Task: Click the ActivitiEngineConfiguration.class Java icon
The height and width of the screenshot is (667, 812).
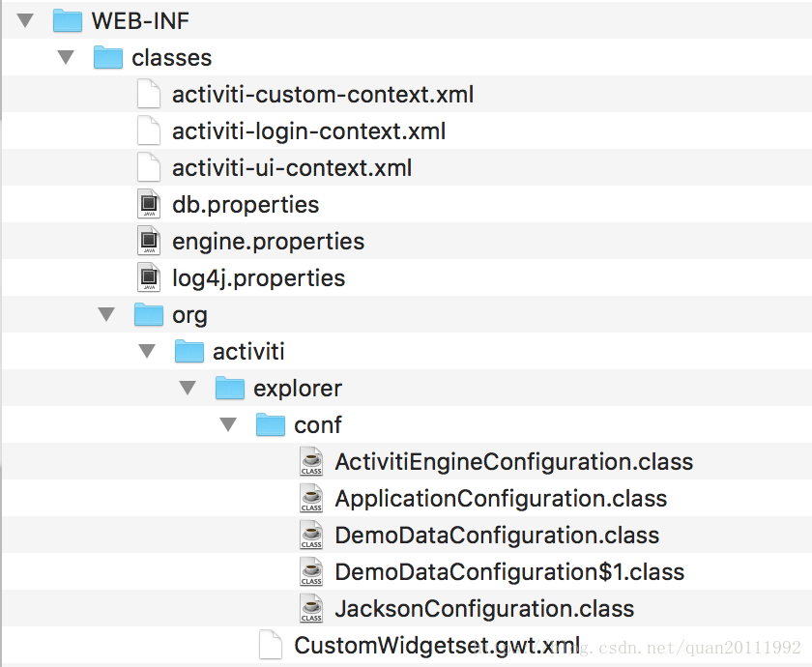Action: [311, 461]
